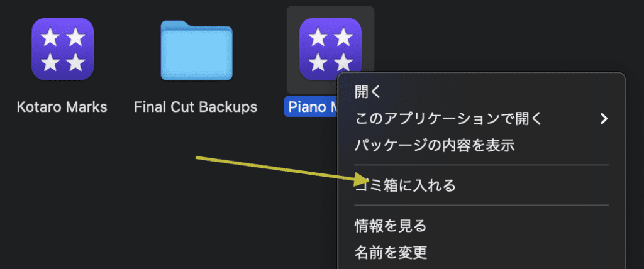This screenshot has width=644, height=269.
Task: Click the yellow arrowhead near ゴミ箱
Action: point(362,180)
